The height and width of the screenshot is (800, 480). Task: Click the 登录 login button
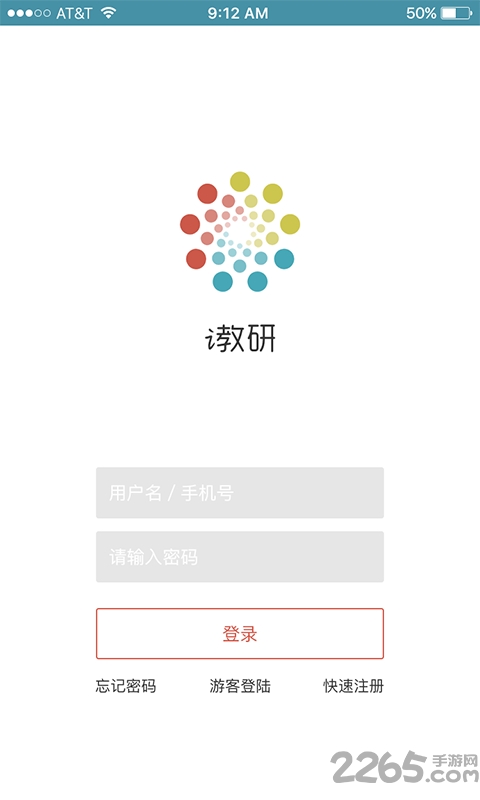pyautogui.click(x=240, y=634)
